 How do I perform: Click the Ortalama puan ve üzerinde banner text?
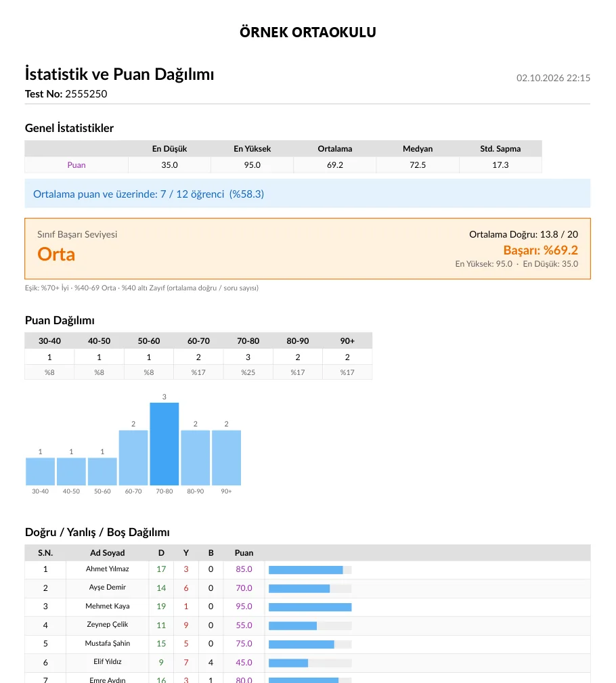click(148, 194)
